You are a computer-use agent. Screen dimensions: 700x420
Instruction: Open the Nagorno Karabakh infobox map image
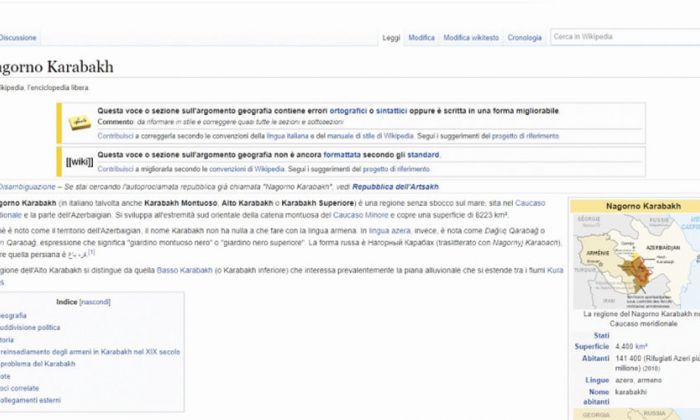point(637,261)
